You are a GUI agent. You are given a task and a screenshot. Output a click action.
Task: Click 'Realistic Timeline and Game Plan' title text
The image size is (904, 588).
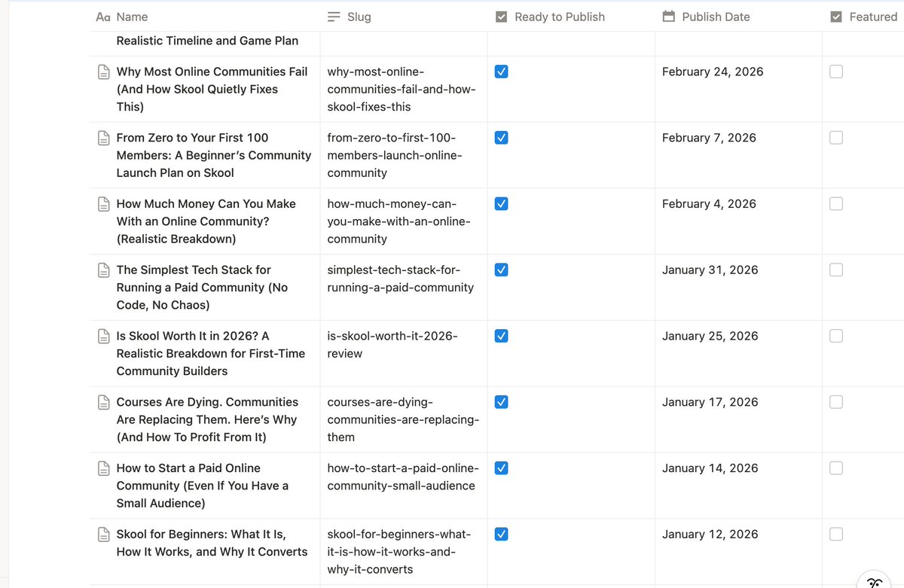tap(207, 41)
